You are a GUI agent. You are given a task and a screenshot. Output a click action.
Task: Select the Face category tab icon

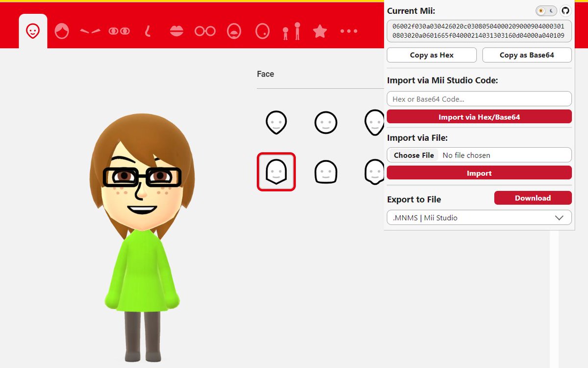click(33, 32)
